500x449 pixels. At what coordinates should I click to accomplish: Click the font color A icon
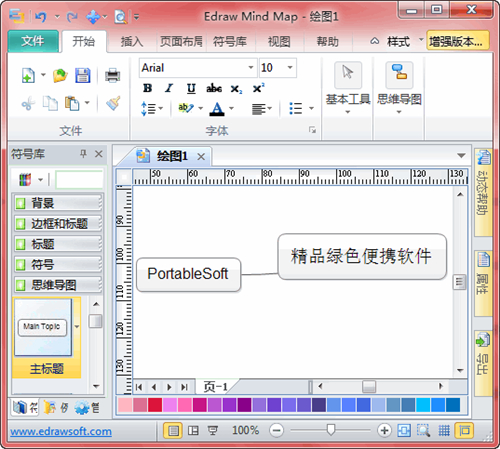pyautogui.click(x=217, y=109)
